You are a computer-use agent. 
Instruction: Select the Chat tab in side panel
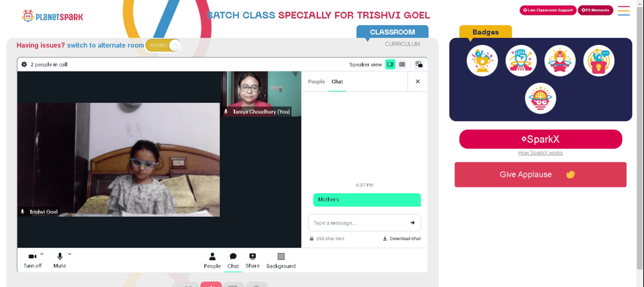tap(337, 82)
